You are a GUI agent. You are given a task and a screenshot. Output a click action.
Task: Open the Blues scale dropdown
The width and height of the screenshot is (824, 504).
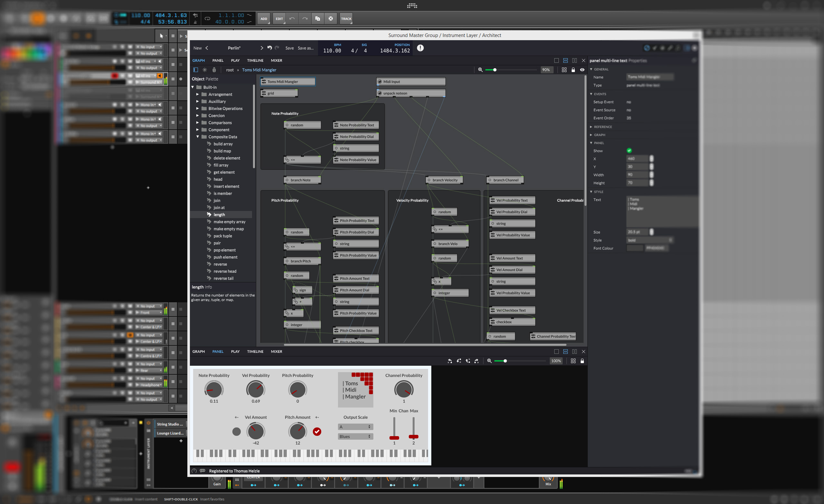pyautogui.click(x=355, y=436)
